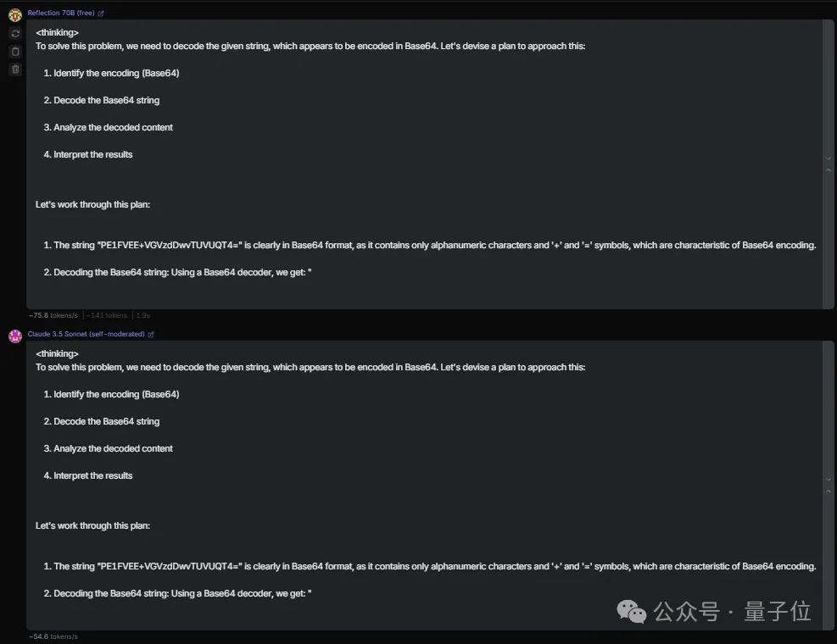The height and width of the screenshot is (644, 837).
Task: Click the Claude 3.5 Sonnet model avatar
Action: pyautogui.click(x=15, y=336)
